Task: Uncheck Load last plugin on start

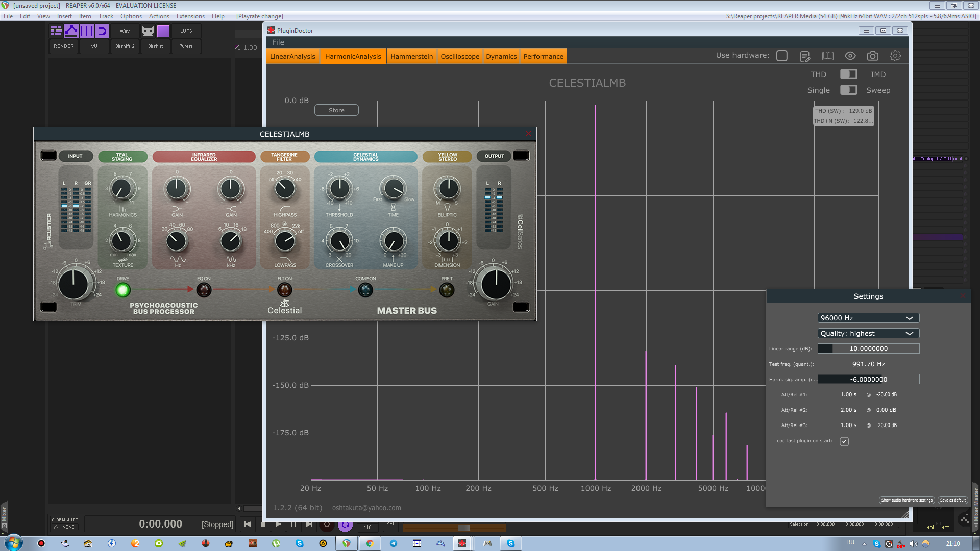Action: [844, 441]
